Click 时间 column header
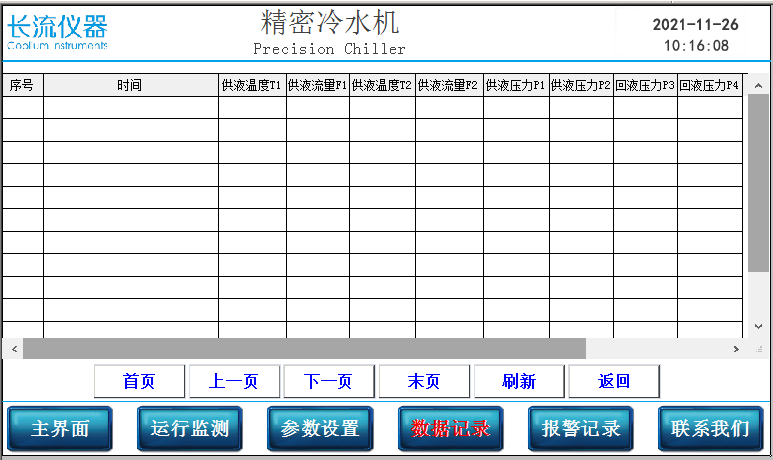773x460 pixels. coord(130,86)
